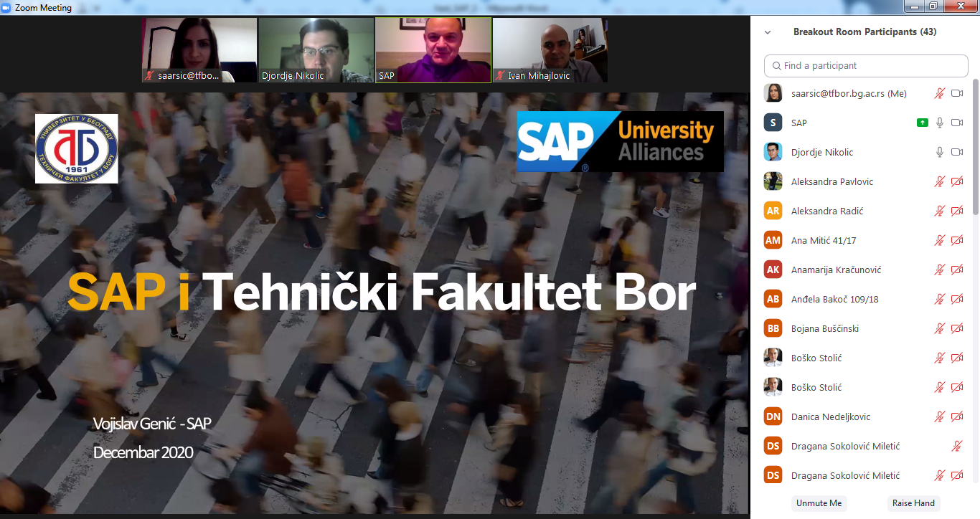
Task: Click camera icon for Djordje Nikolic
Action: click(956, 152)
